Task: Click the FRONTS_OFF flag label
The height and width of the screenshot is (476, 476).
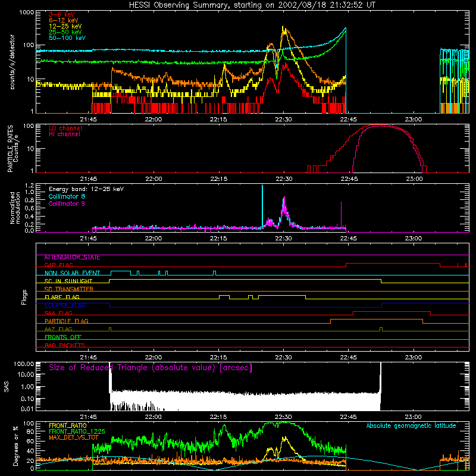Action: pyautogui.click(x=63, y=337)
